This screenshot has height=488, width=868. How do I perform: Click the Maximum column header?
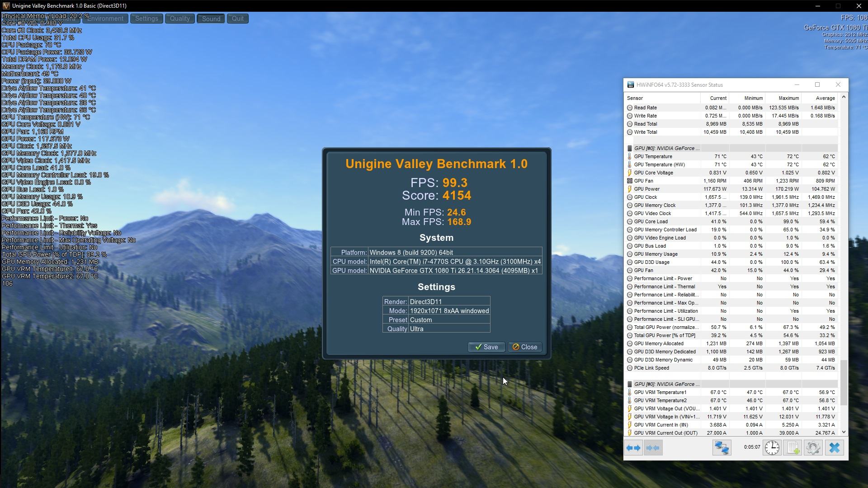[788, 98]
